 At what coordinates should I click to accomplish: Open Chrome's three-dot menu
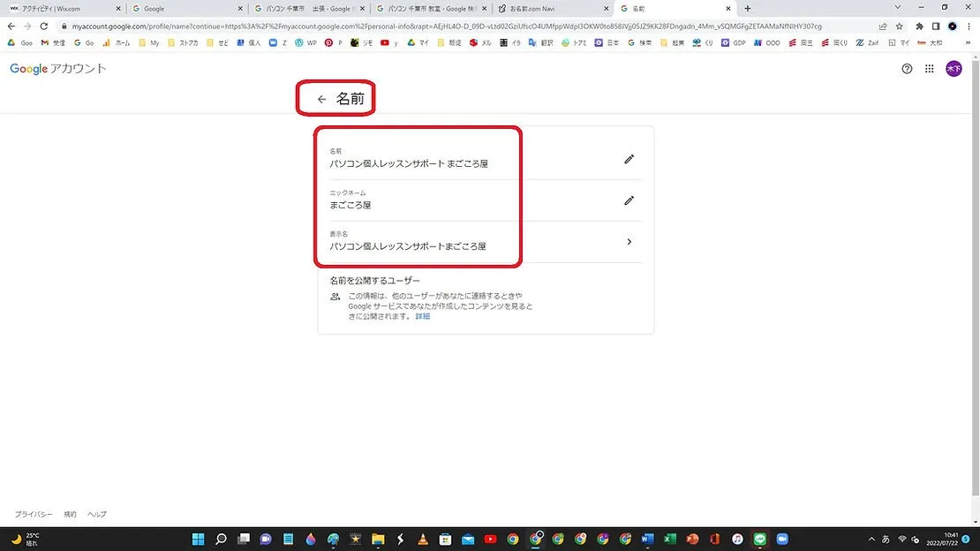point(968,26)
